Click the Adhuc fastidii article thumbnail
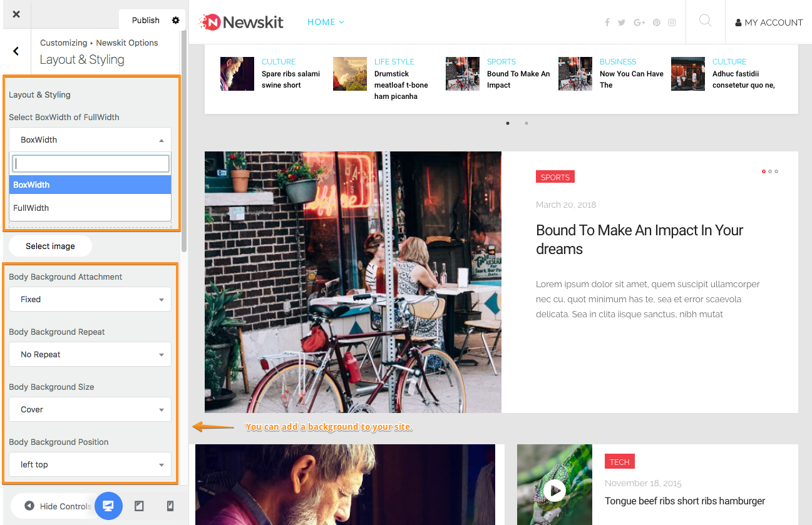812x525 pixels. coord(688,74)
